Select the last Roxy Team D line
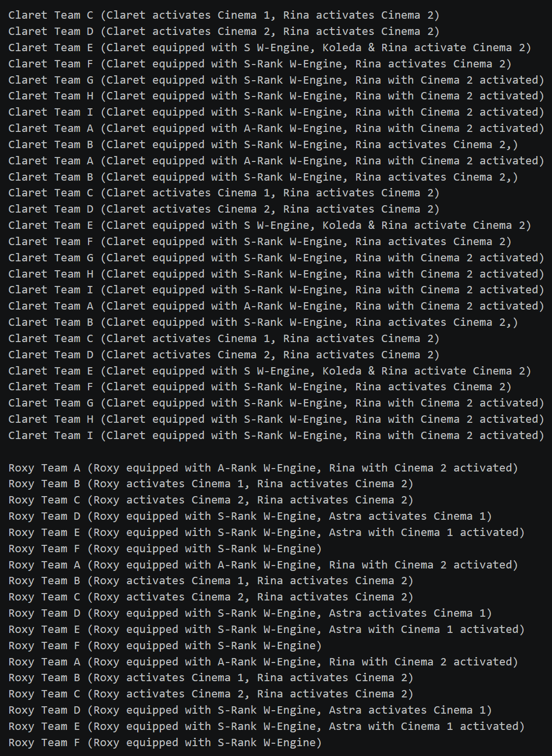 (x=250, y=710)
